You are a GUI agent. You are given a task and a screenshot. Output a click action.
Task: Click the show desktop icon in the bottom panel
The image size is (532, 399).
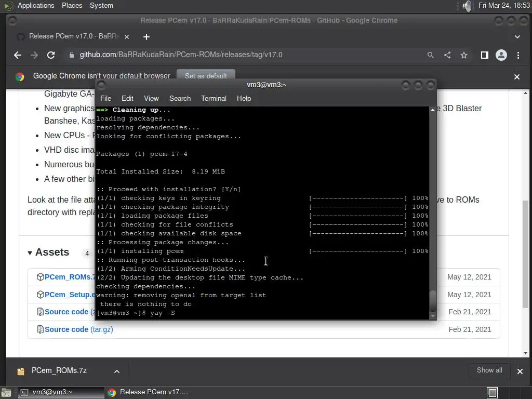pyautogui.click(x=6, y=393)
